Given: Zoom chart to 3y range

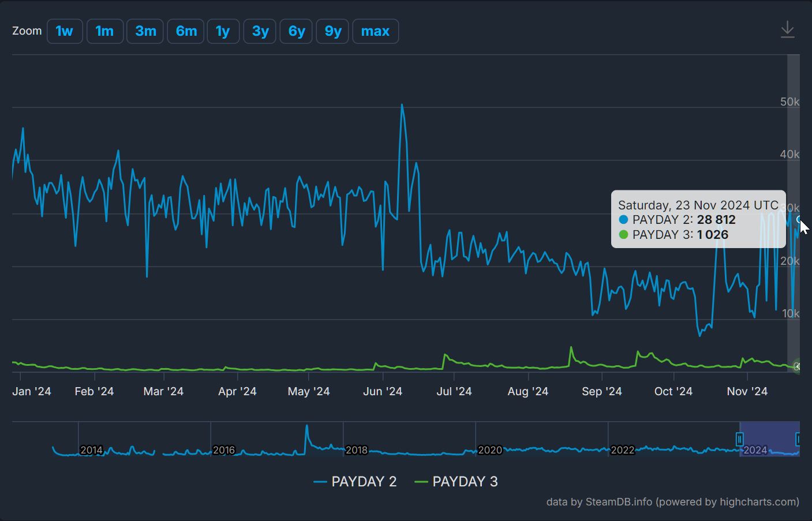Looking at the screenshot, I should [260, 31].
